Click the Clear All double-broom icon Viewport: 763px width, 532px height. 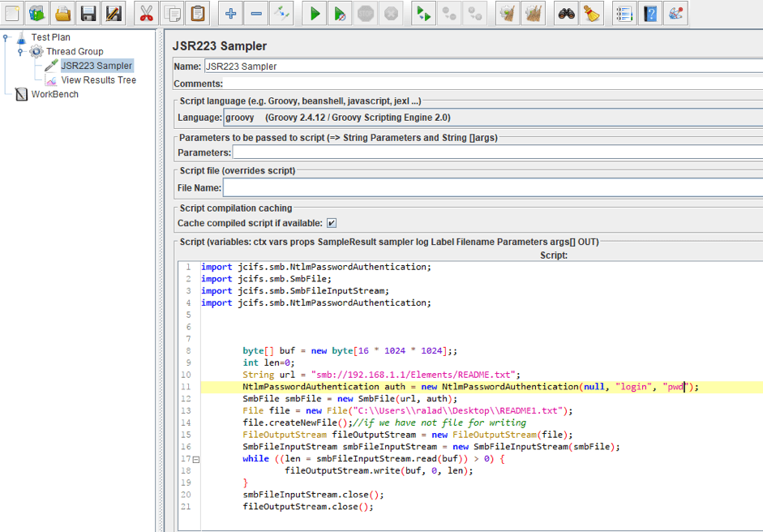(534, 13)
